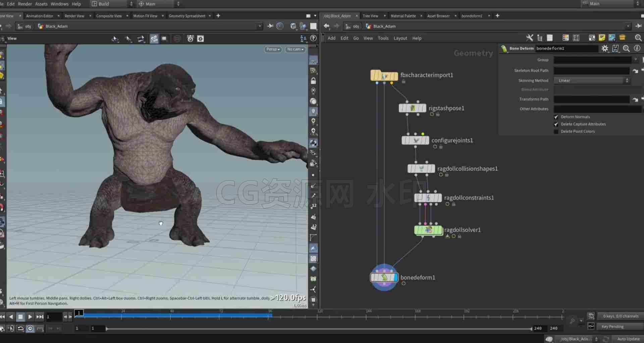
Task: Enable Delete Point Colors checkbox
Action: (x=556, y=131)
